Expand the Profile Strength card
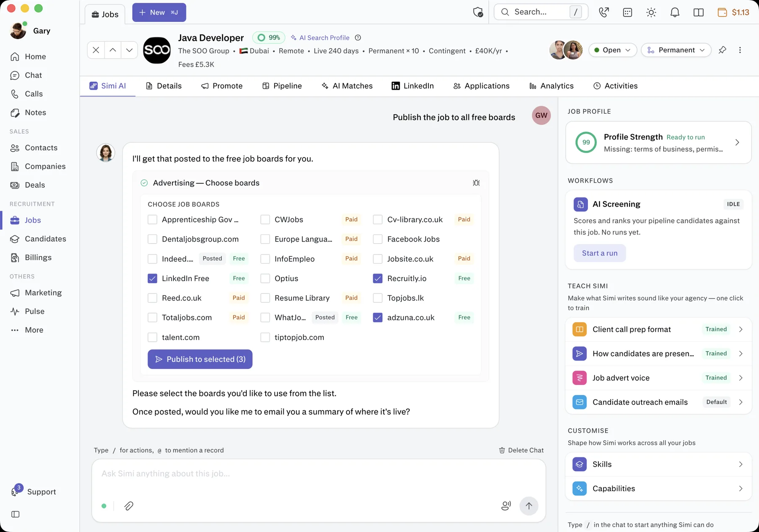The image size is (759, 532). pyautogui.click(x=658, y=142)
